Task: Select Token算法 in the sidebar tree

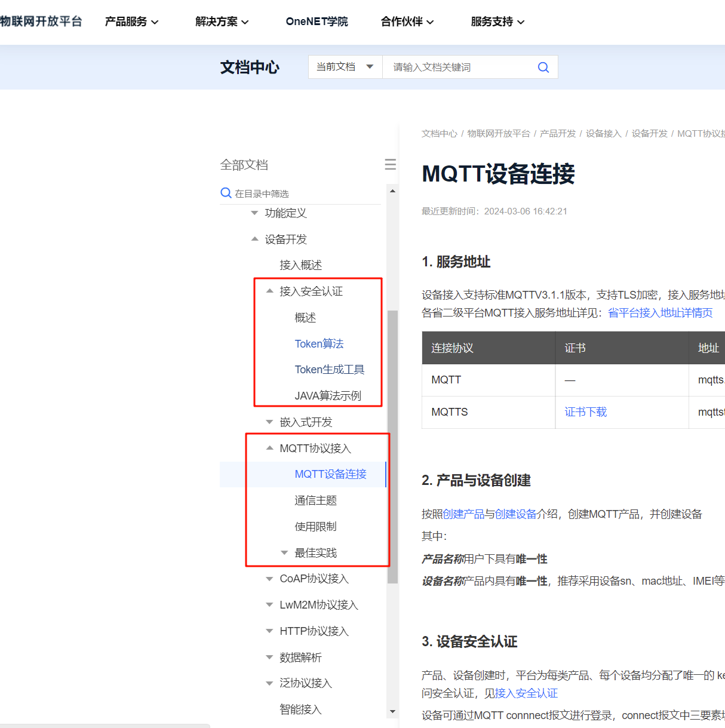Action: coord(319,343)
